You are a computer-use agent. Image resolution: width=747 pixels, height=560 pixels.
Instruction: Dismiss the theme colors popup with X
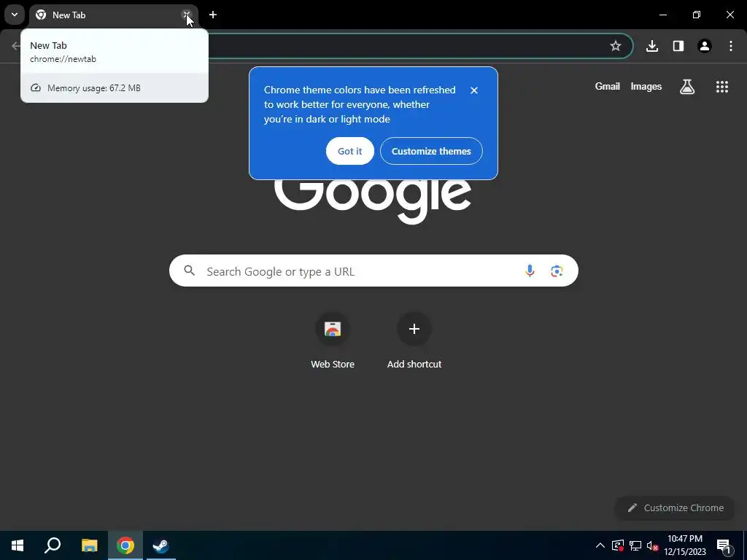coord(473,90)
